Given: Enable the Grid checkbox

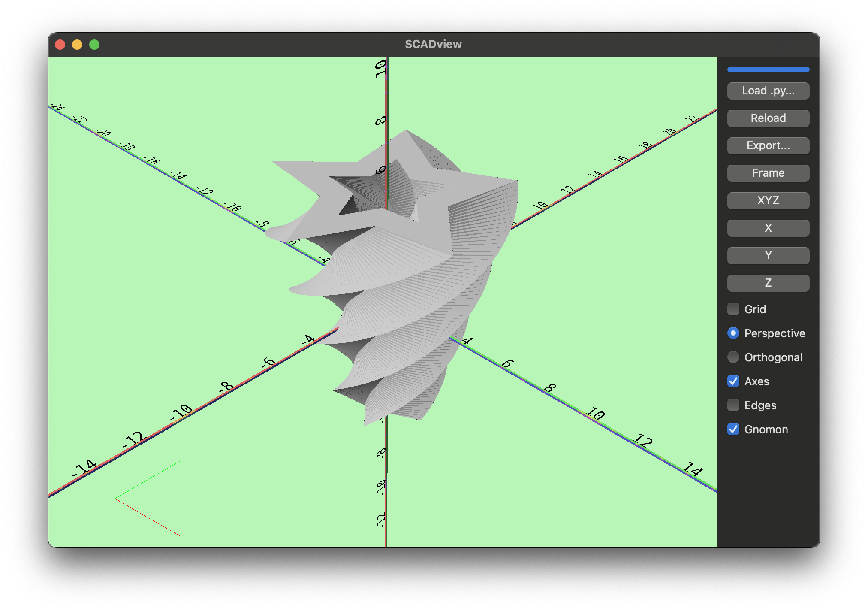Looking at the screenshot, I should tap(733, 309).
